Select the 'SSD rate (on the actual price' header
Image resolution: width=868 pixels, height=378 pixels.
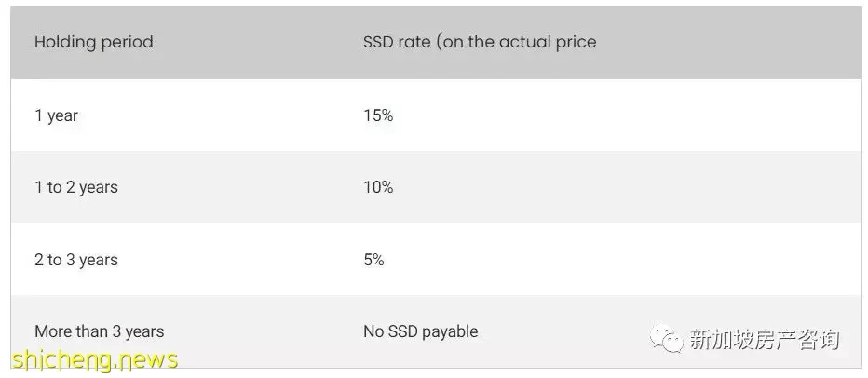click(x=480, y=42)
